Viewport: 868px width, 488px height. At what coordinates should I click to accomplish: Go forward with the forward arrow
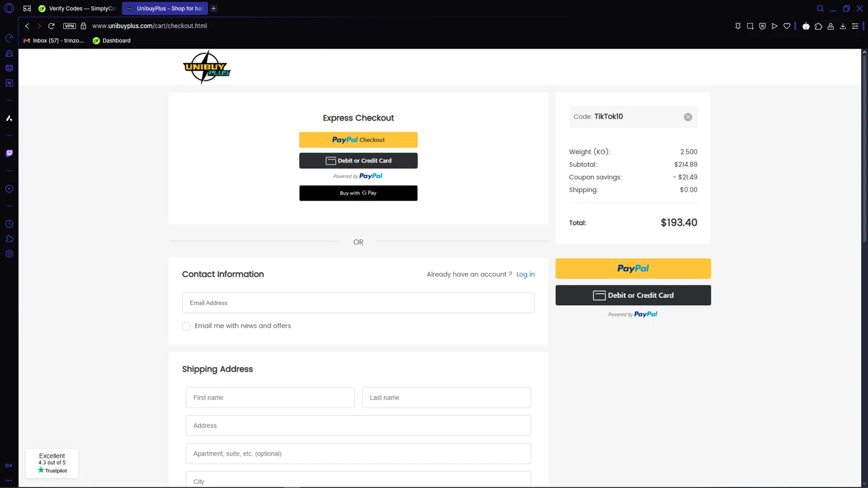tap(39, 26)
